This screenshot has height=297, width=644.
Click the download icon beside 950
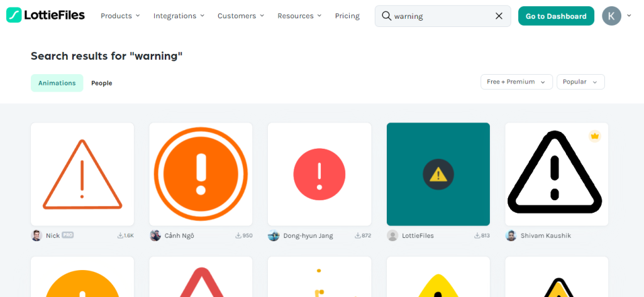(238, 235)
